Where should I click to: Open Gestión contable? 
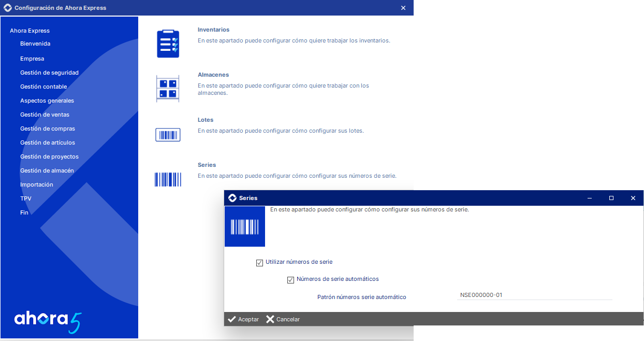click(43, 87)
